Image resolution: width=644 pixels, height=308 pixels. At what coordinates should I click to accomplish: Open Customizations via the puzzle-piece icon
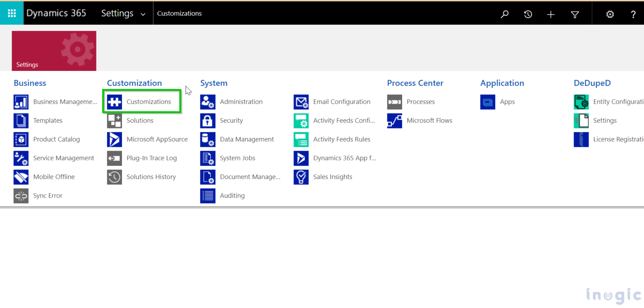click(114, 102)
